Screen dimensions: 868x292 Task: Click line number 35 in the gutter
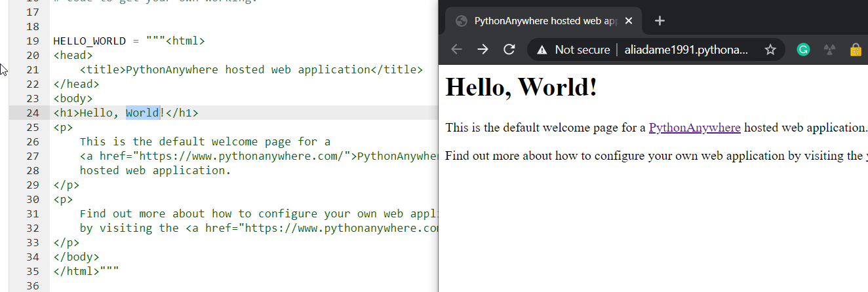33,270
